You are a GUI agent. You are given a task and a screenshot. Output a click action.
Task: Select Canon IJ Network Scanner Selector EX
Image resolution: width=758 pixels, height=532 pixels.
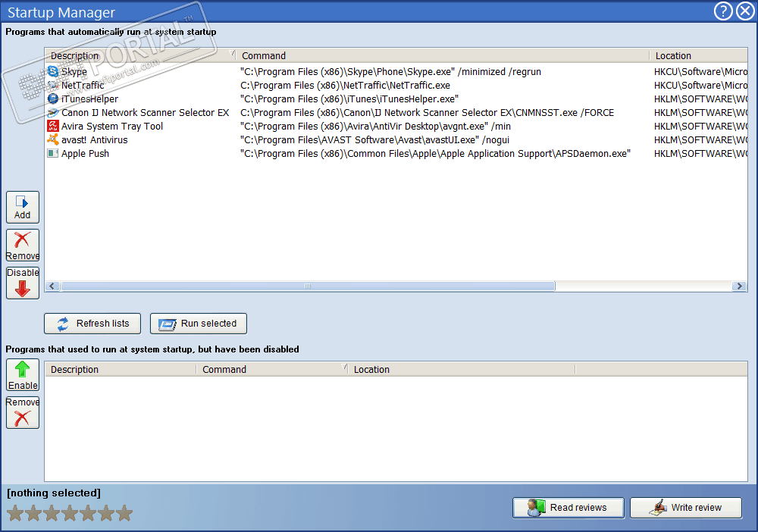point(145,113)
